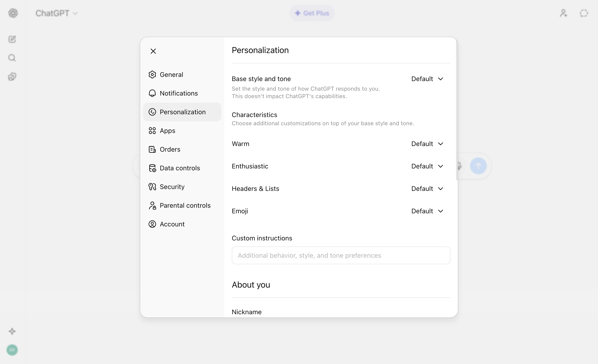Open the Warm characteristic dropdown
This screenshot has width=598, height=364.
pyautogui.click(x=427, y=144)
